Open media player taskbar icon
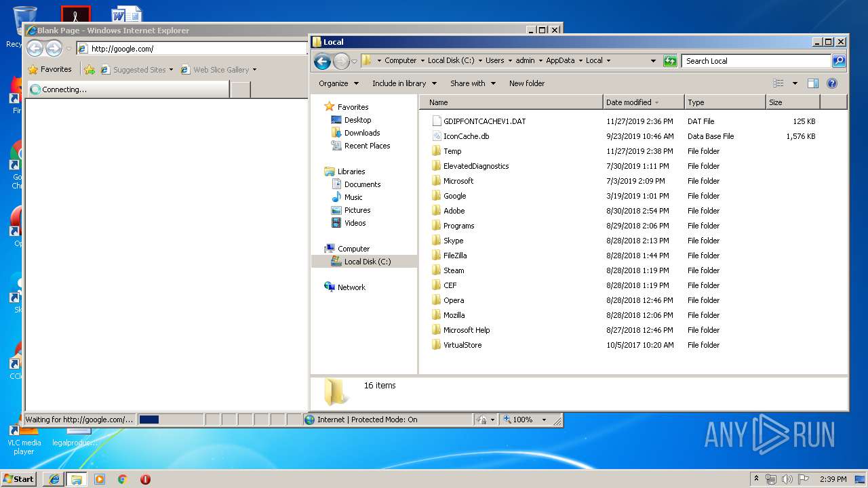Viewport: 868px width, 488px height. (x=100, y=479)
